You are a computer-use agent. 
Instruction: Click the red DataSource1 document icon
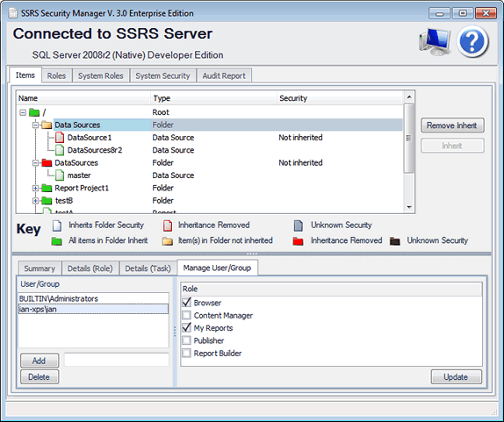(x=60, y=138)
